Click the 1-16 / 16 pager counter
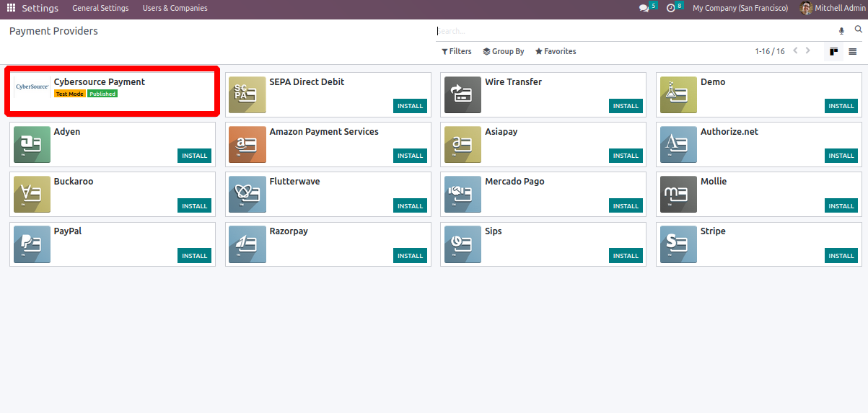 (770, 51)
